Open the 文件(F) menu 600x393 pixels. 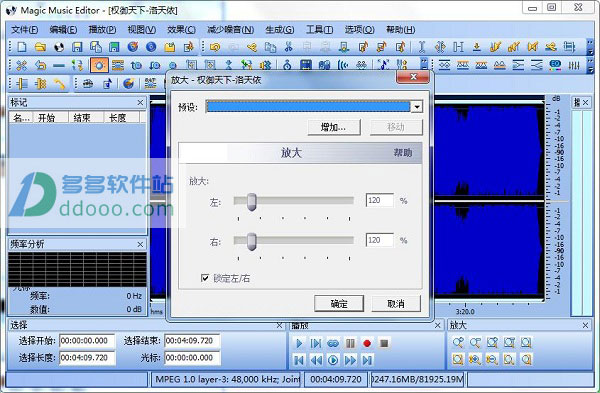pos(24,29)
